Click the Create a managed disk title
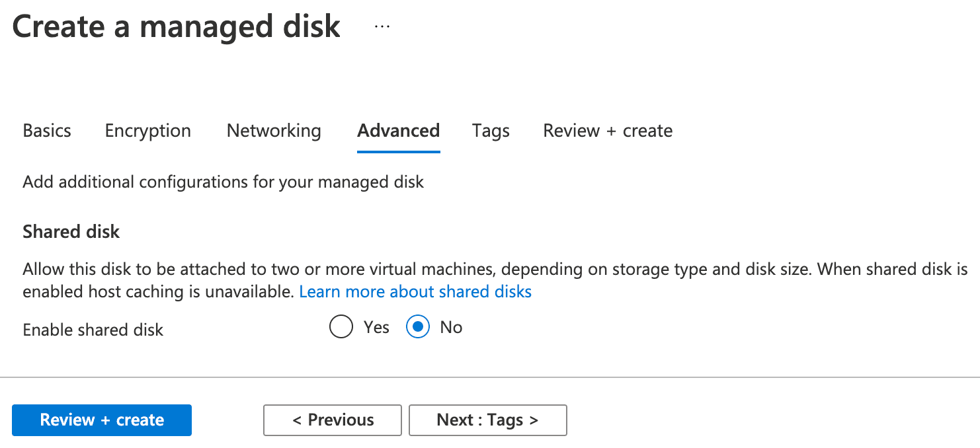Viewport: 980px width, 448px height. pyautogui.click(x=177, y=26)
